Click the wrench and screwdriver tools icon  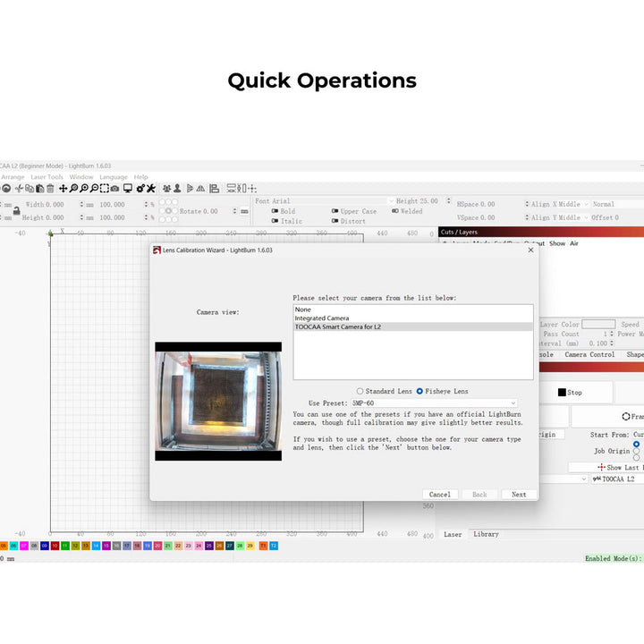[x=151, y=189]
